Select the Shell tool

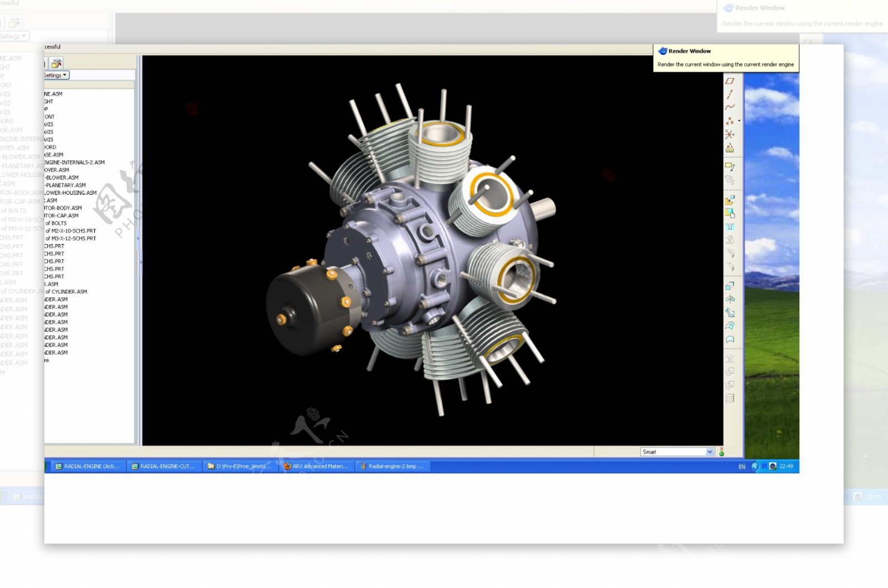pyautogui.click(x=730, y=240)
